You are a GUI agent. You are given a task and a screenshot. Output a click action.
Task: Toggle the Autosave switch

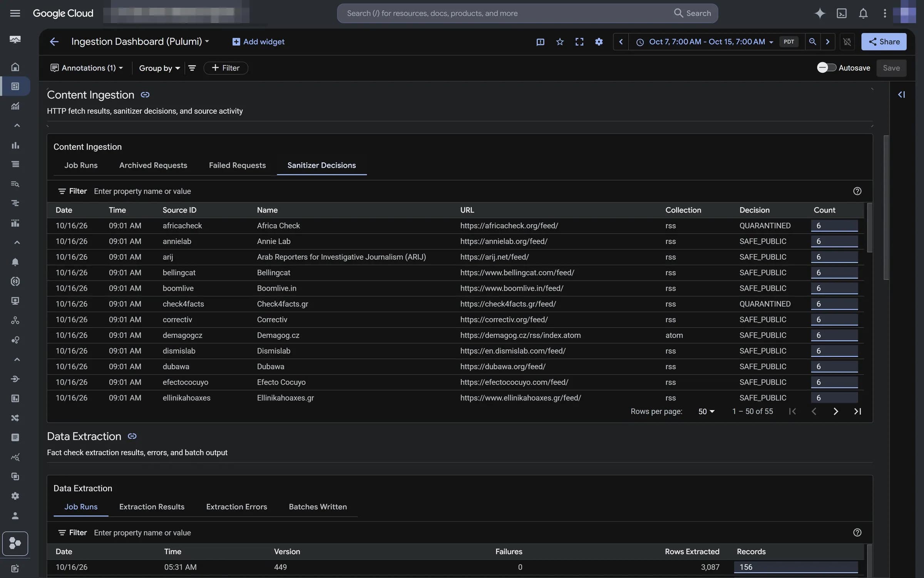coord(826,67)
